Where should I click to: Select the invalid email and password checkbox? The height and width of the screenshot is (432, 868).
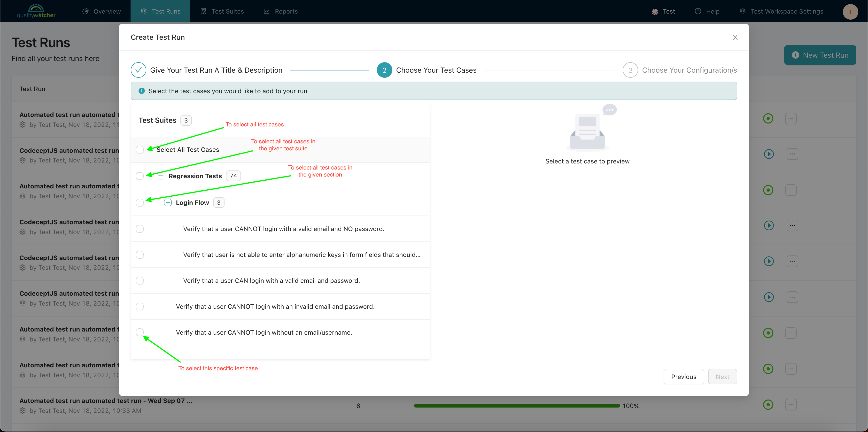[x=139, y=306]
